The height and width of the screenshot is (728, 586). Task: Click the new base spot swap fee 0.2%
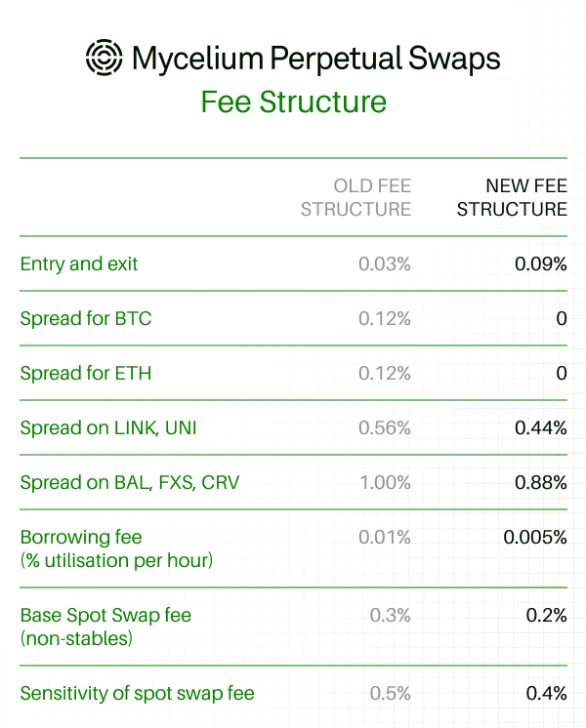546,615
